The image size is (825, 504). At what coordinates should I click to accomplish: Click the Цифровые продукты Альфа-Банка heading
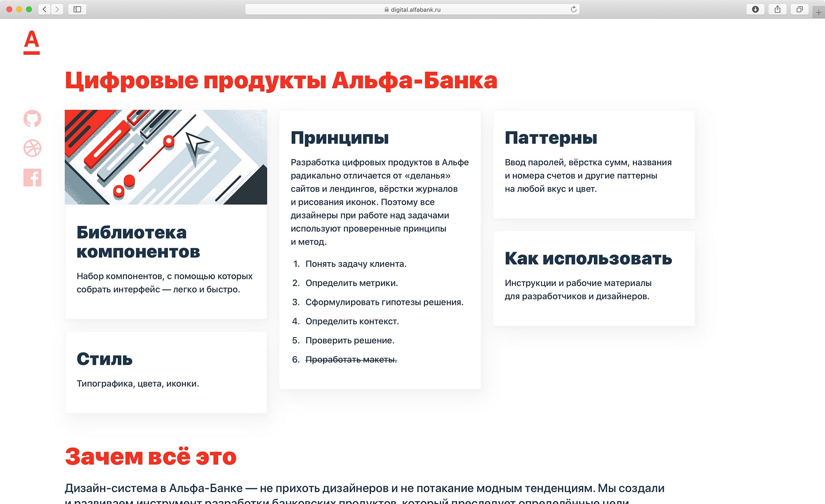[x=281, y=80]
